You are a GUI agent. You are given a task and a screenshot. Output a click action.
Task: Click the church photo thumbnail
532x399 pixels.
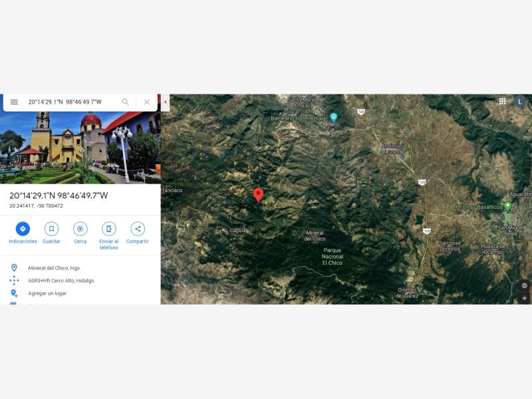pos(80,148)
